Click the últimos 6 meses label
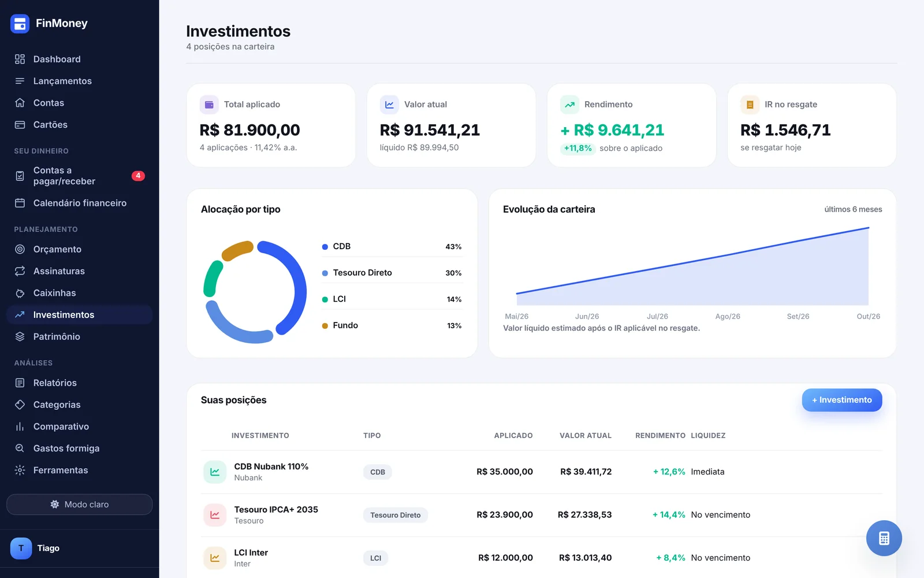The height and width of the screenshot is (578, 924). tap(853, 209)
